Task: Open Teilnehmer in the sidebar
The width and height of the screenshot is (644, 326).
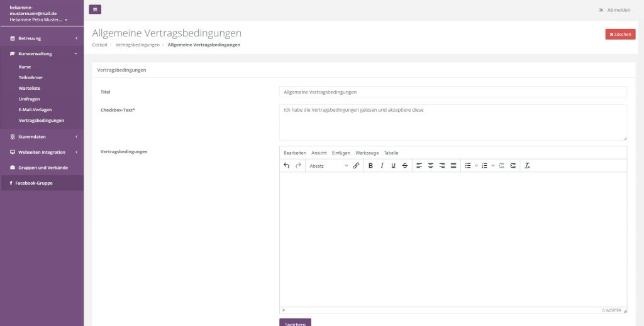Action: coord(31,77)
